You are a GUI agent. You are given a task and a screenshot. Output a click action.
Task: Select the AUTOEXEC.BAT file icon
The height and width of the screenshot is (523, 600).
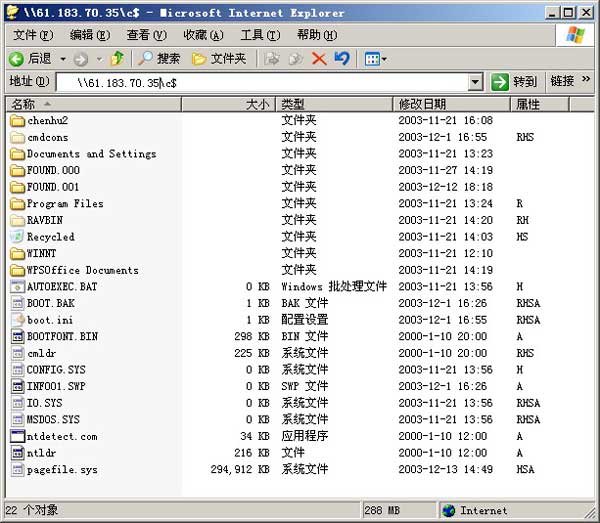tap(17, 287)
